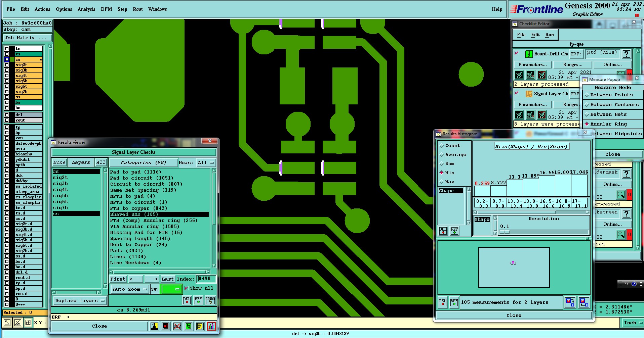This screenshot has width=644, height=338.
Task: Toggle the Signal Layer Check checkbox
Action: coord(517,93)
